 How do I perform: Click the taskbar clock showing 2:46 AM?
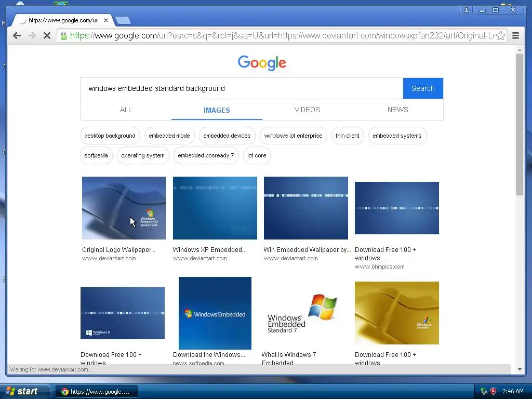tap(513, 391)
